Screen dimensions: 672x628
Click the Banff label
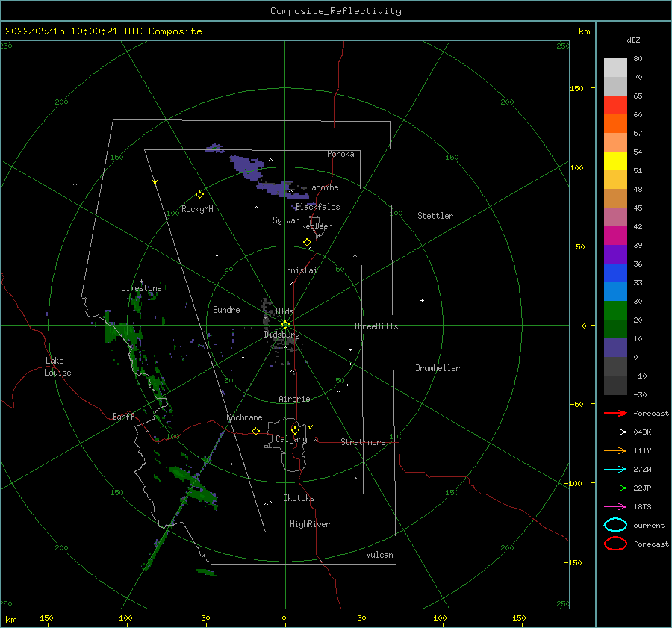[123, 416]
